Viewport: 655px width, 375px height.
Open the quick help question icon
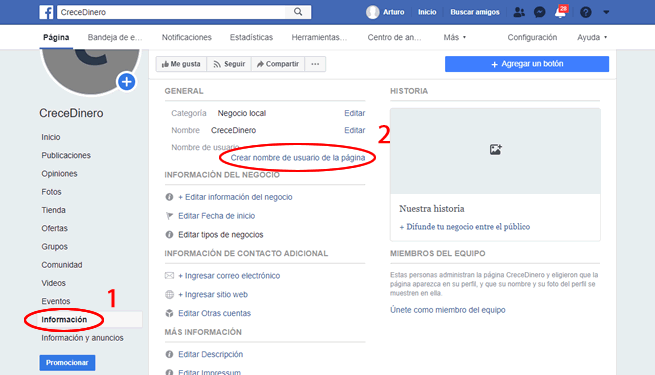586,12
